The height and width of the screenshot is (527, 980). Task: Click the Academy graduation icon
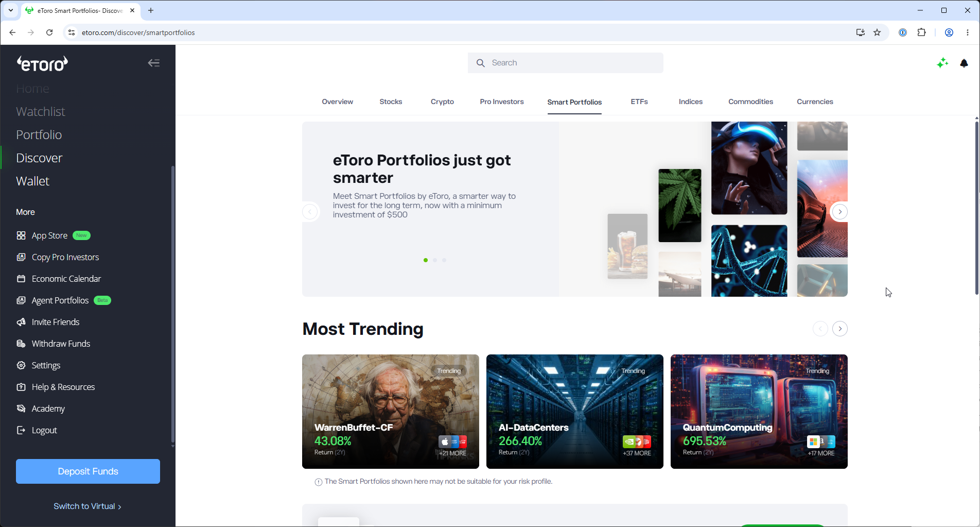coord(21,409)
